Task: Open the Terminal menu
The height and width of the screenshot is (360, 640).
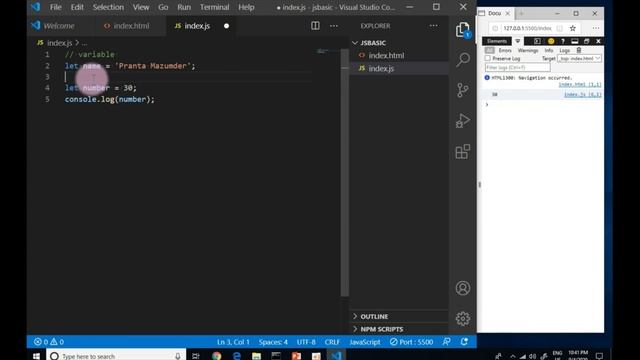Action: (x=214, y=7)
